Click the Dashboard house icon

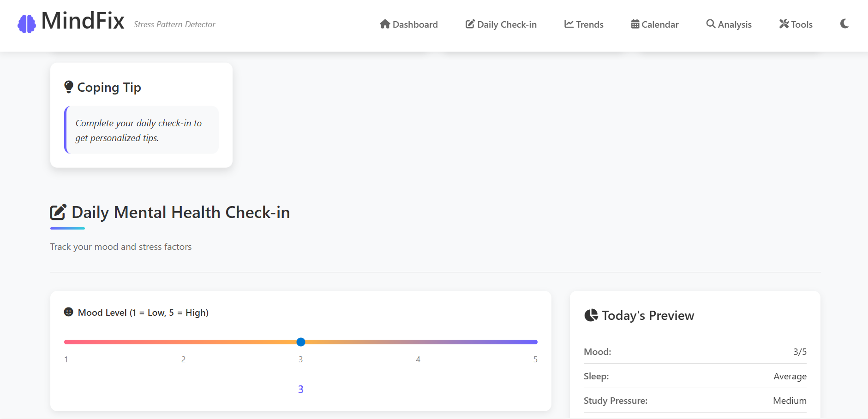pos(385,24)
